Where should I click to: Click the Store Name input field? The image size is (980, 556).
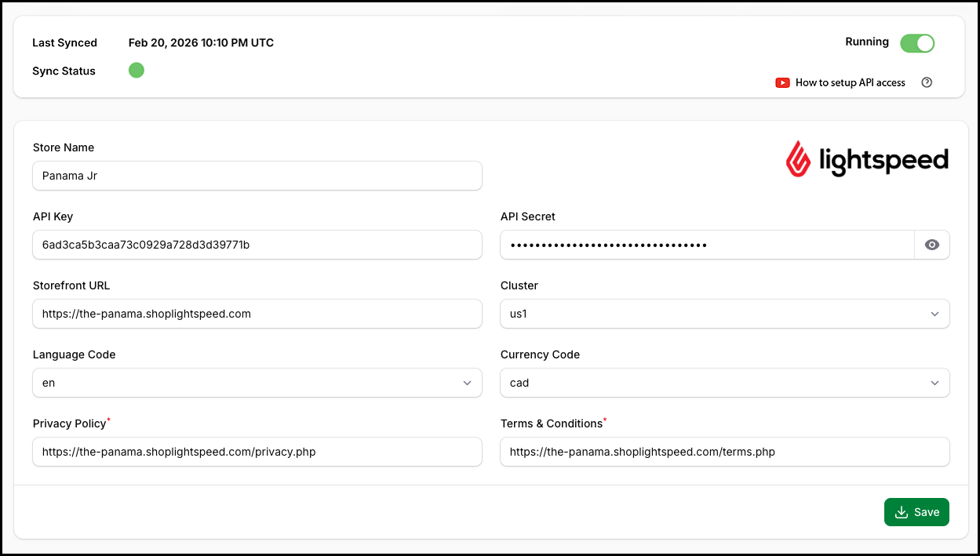pyautogui.click(x=257, y=176)
